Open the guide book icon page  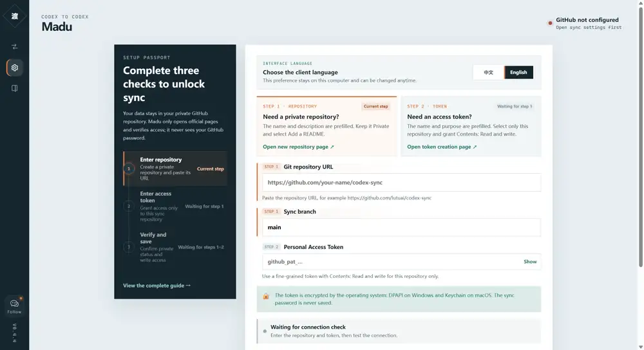[x=14, y=88]
